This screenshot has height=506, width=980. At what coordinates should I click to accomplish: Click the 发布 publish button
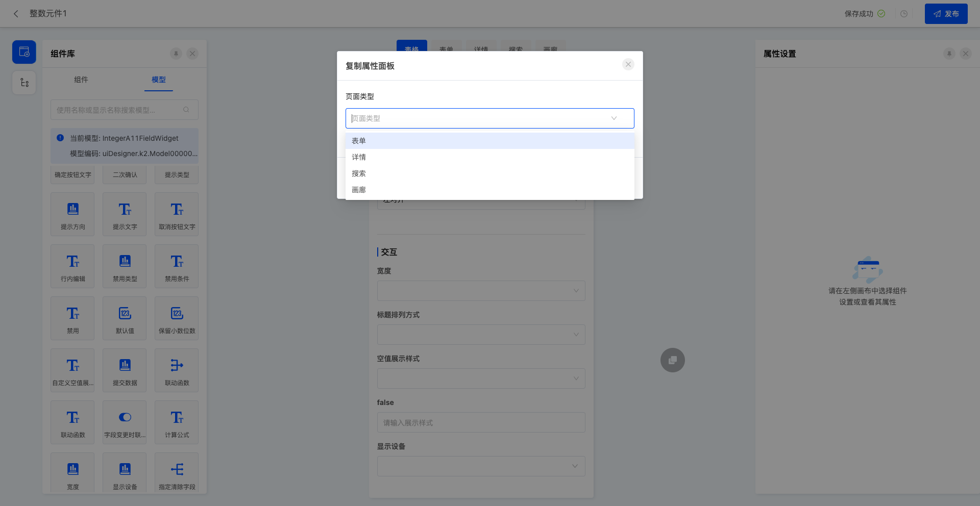point(946,14)
